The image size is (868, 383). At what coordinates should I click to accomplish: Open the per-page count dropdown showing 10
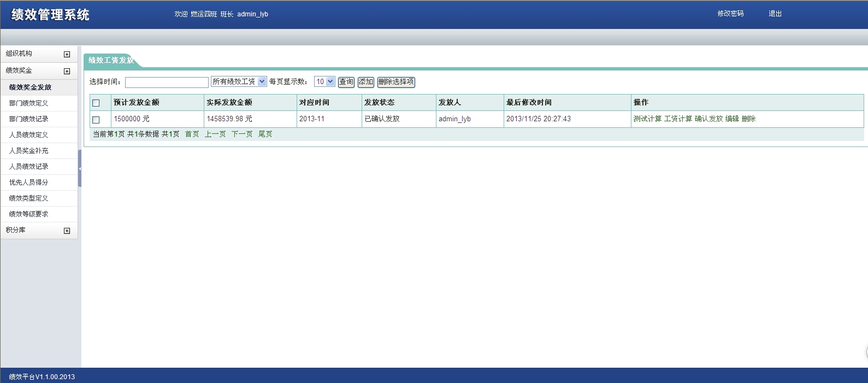(324, 81)
